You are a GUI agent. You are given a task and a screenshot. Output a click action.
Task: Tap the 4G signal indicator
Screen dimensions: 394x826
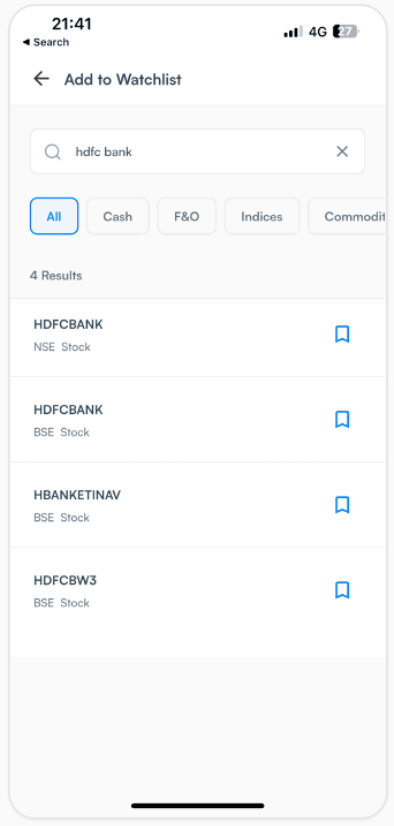[318, 32]
